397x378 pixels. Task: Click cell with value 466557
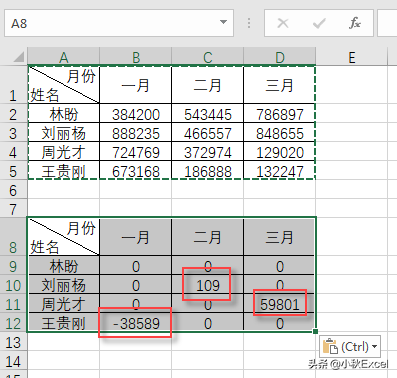[208, 132]
